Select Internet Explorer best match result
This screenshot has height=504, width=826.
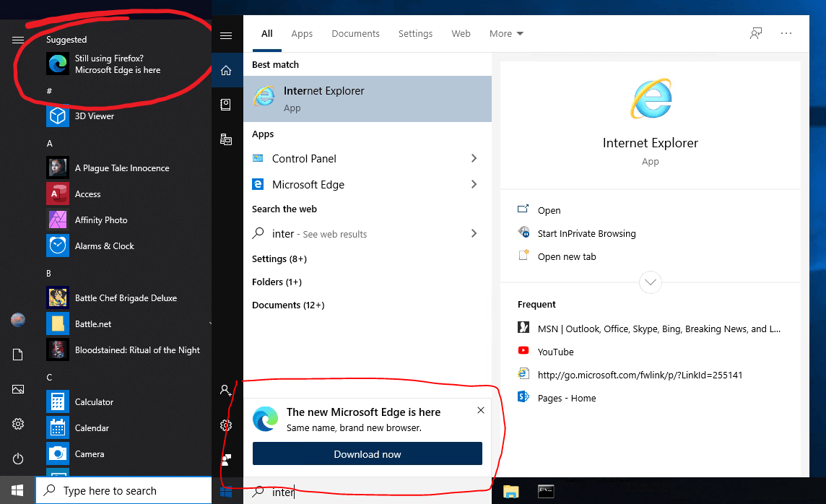click(368, 99)
